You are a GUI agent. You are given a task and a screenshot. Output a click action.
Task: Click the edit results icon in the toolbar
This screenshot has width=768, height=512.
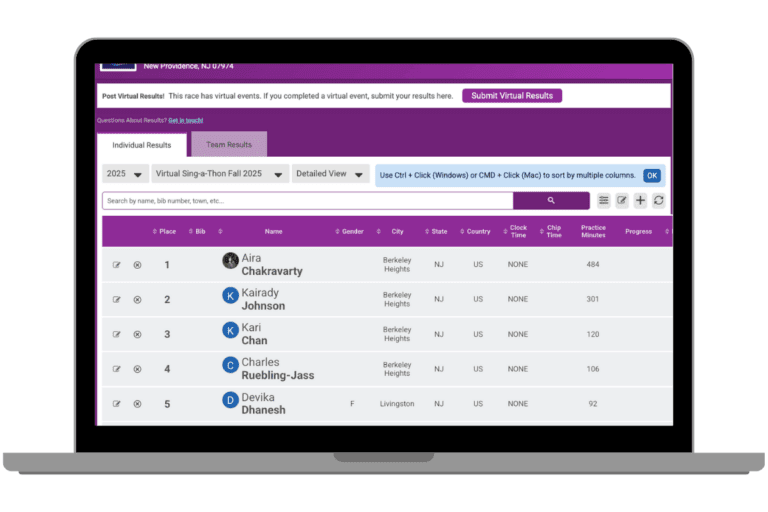point(622,201)
